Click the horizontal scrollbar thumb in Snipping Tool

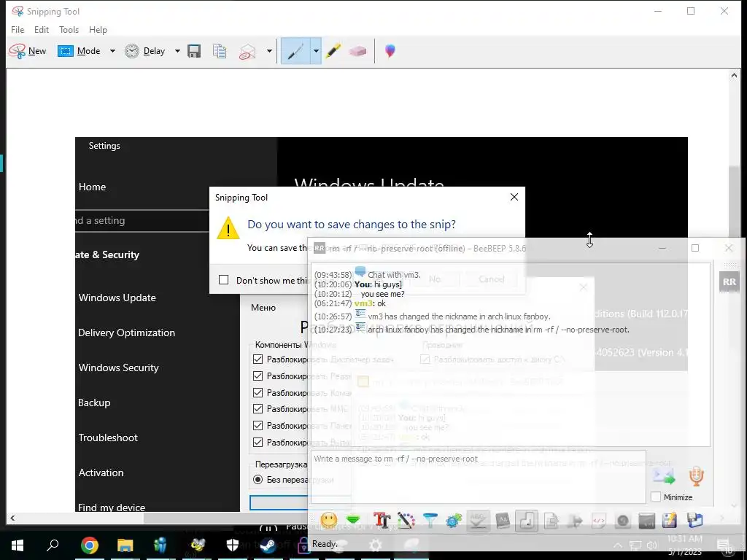pos(226,518)
